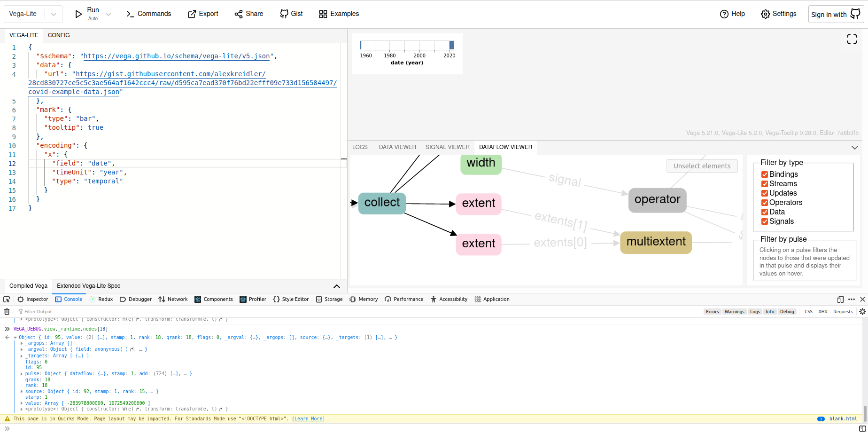The image size is (868, 442).
Task: Toggle the Logs console filter
Action: [755, 312]
